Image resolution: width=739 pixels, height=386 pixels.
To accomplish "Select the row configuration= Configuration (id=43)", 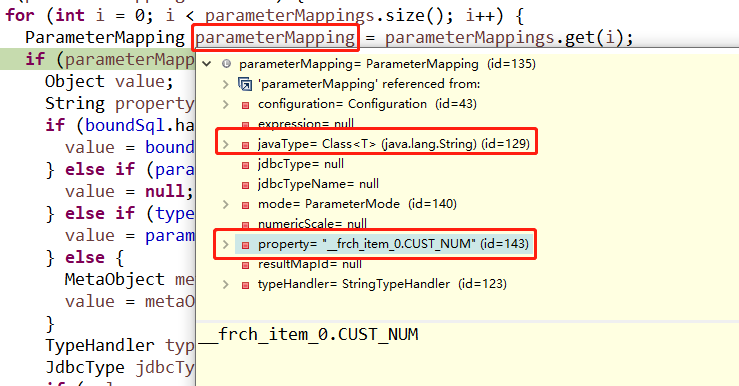I will (x=367, y=104).
